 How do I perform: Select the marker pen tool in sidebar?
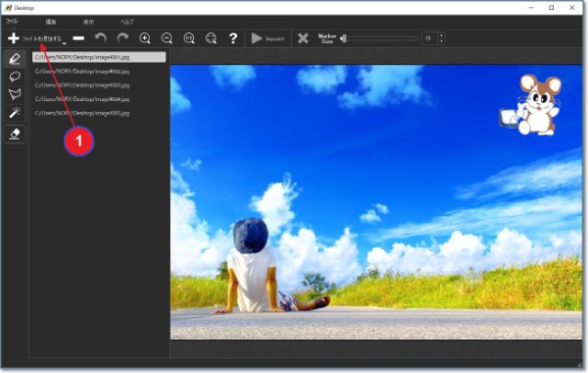[14, 58]
